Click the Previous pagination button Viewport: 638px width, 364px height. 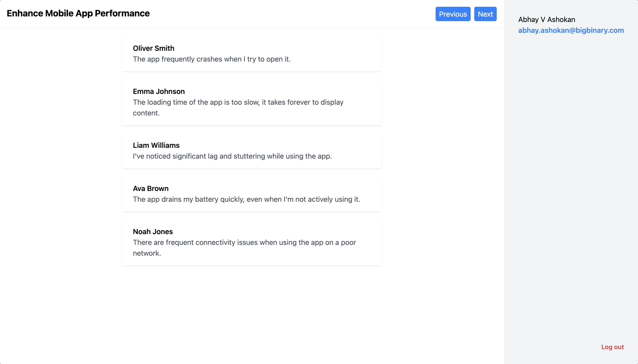(x=453, y=14)
